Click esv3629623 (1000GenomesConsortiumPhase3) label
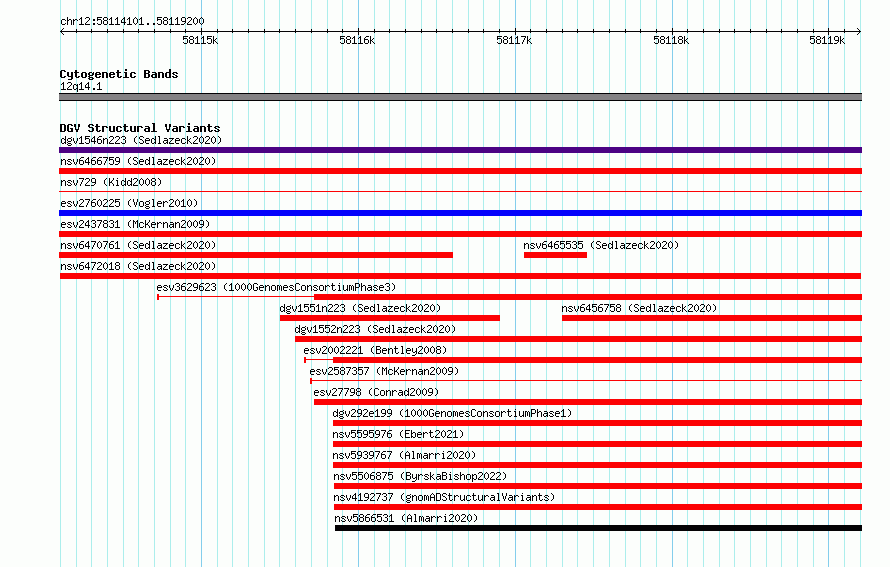Image resolution: width=890 pixels, height=567 pixels. coord(276,287)
